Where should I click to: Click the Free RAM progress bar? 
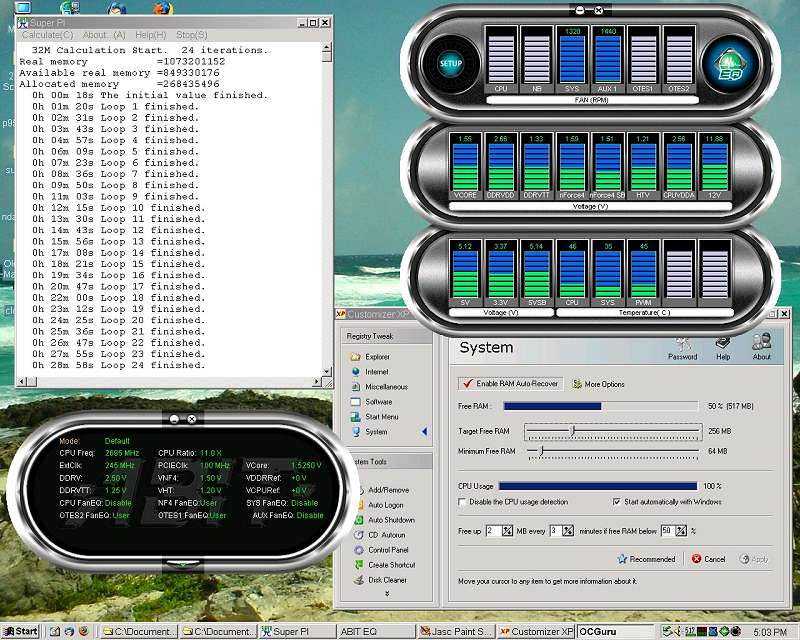(601, 406)
